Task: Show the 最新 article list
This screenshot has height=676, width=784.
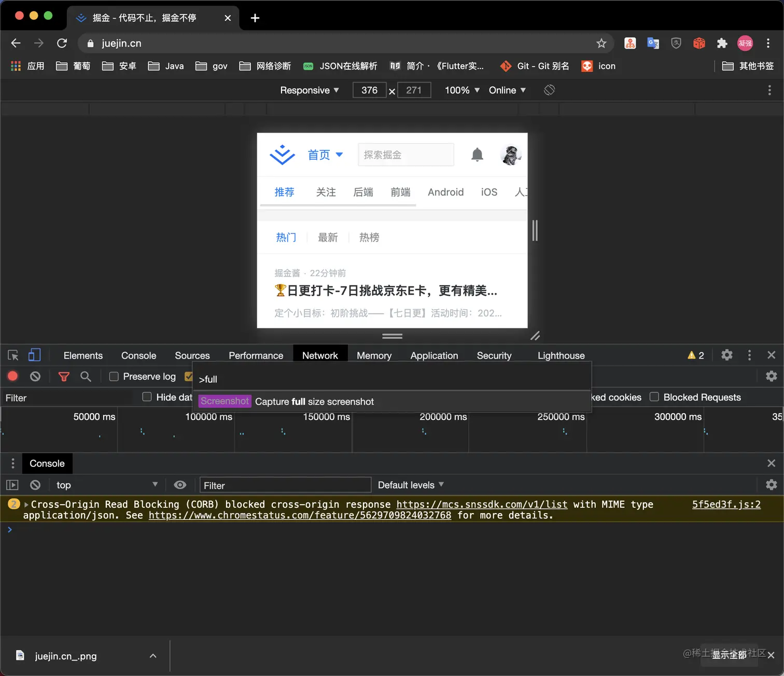Action: coord(328,237)
